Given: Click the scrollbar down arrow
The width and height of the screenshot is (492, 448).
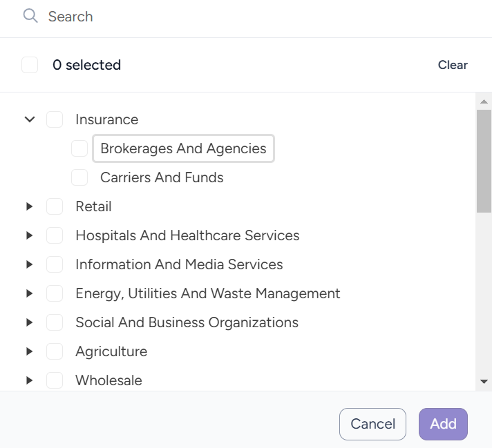Looking at the screenshot, I should (484, 382).
